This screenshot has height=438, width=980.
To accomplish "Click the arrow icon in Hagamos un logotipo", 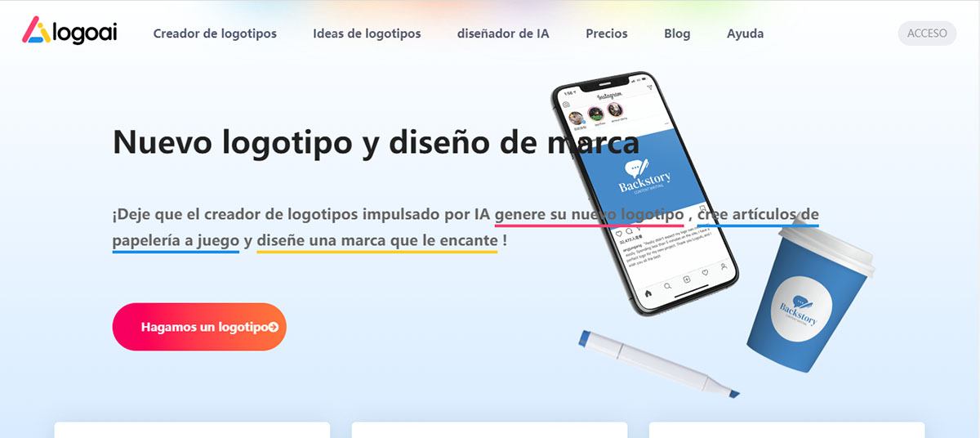I will pos(274,327).
